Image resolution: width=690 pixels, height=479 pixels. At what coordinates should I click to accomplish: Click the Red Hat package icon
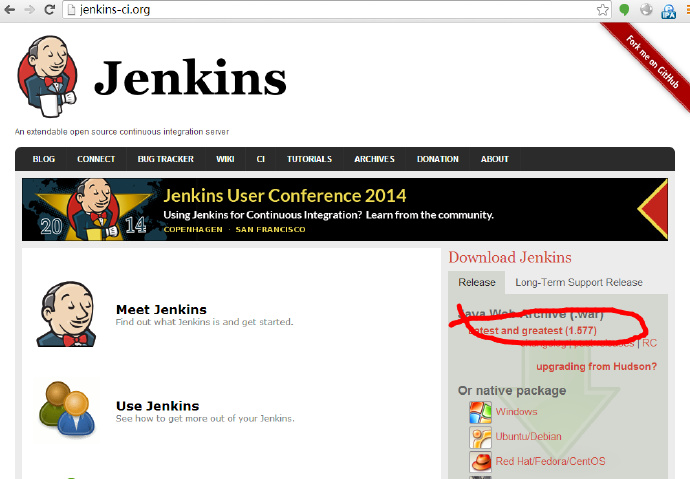pos(480,461)
